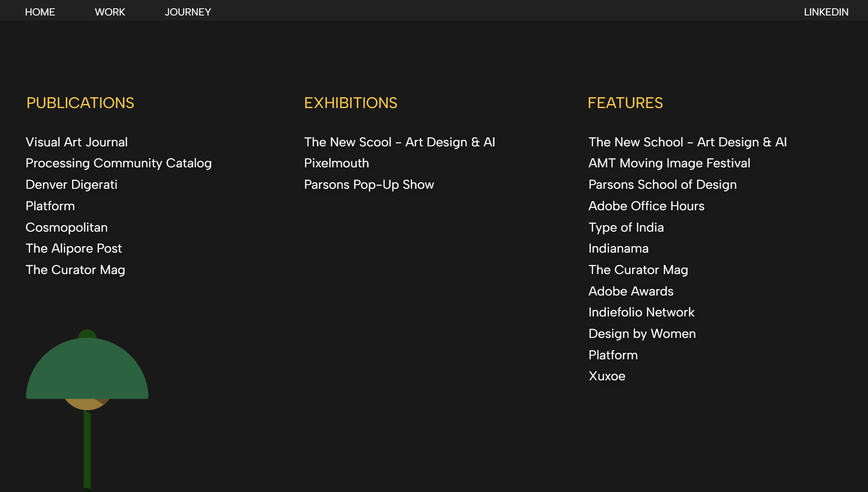Open the Design by Women feature
This screenshot has height=492, width=868.
tap(642, 334)
